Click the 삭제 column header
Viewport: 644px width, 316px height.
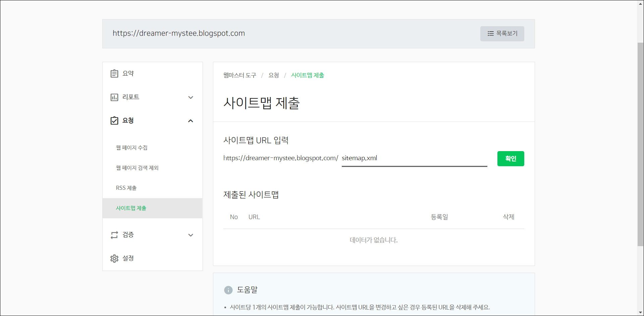(x=508, y=217)
